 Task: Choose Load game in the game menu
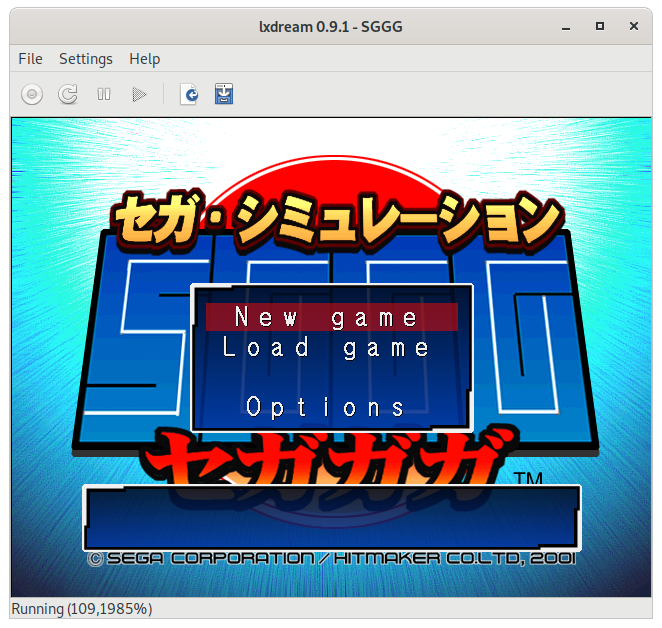click(326, 348)
